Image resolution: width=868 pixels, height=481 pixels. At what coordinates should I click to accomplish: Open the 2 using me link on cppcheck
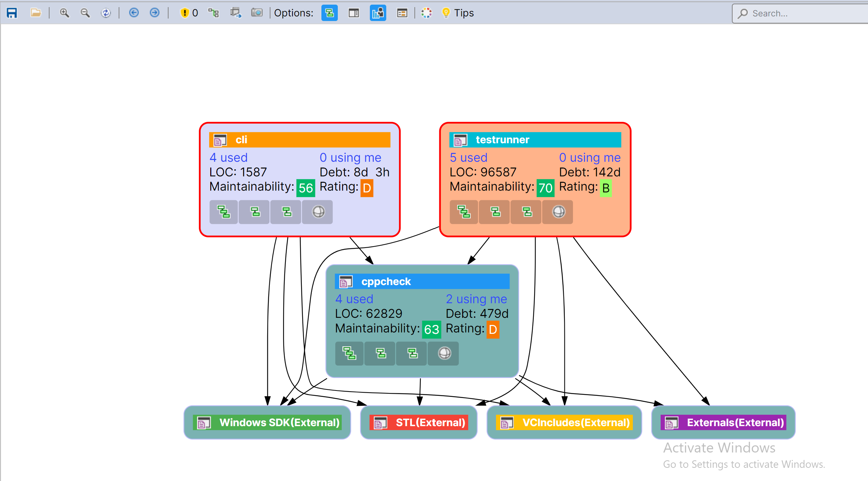pos(476,299)
